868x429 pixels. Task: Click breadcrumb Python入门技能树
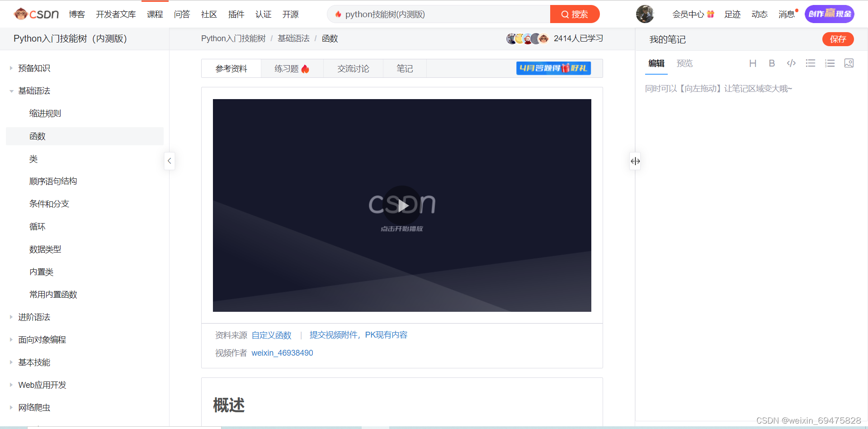tap(233, 38)
